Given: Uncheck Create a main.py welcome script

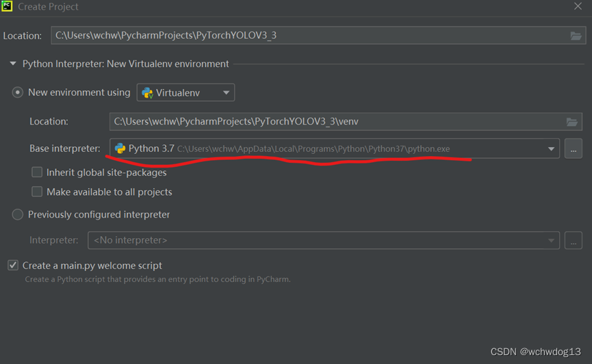Looking at the screenshot, I should tap(13, 265).
